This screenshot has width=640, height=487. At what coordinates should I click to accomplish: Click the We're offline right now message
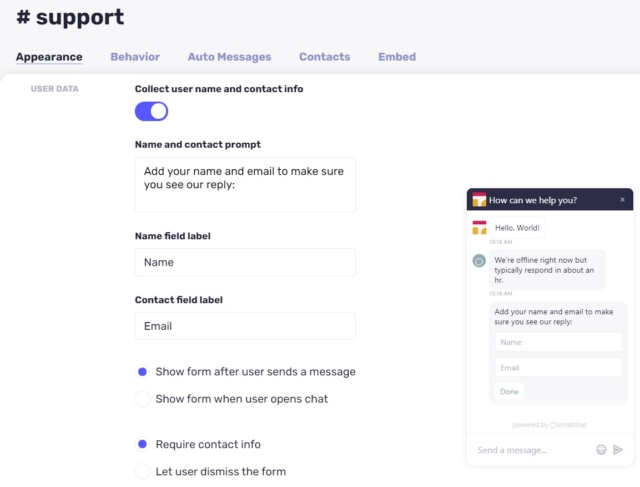pos(547,270)
